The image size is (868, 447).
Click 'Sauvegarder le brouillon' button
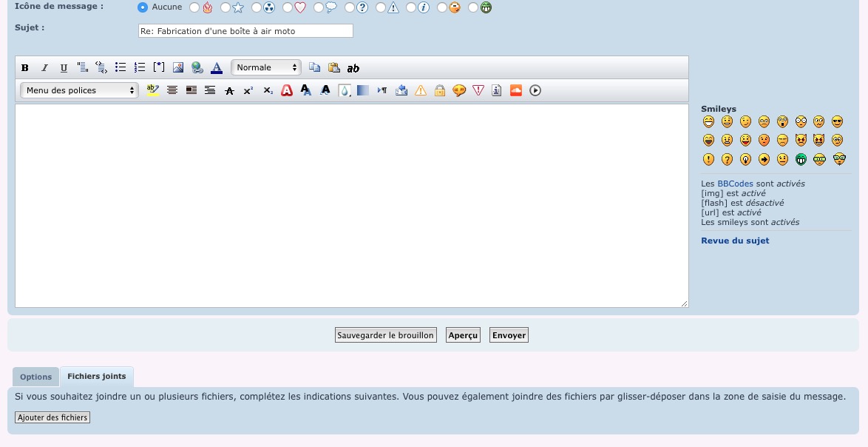click(x=385, y=335)
